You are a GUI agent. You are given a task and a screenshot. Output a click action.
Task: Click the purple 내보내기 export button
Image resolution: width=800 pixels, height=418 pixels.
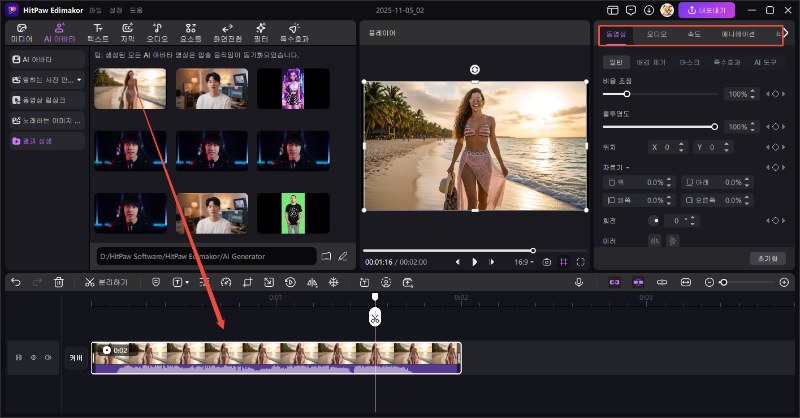point(707,10)
